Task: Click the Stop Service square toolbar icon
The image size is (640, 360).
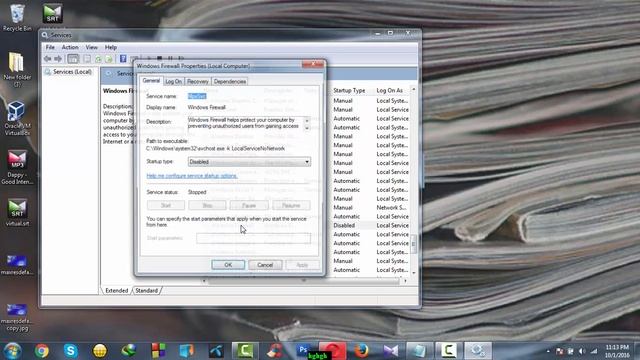Action: pos(160,59)
